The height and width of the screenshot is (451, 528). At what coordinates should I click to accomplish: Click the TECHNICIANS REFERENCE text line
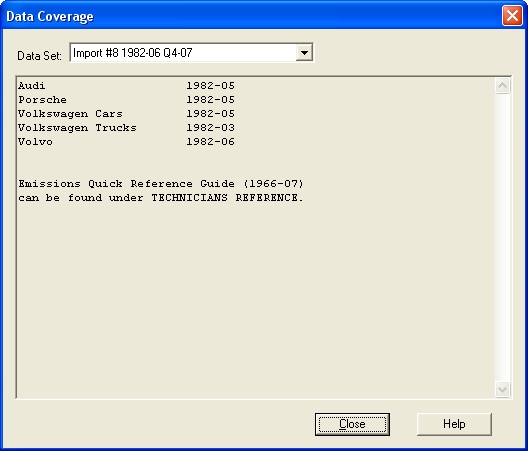pos(161,198)
